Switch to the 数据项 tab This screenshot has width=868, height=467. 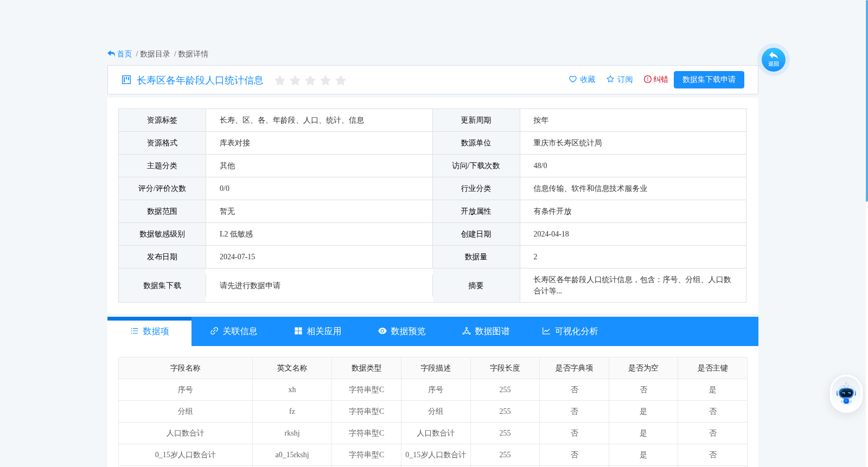(149, 331)
